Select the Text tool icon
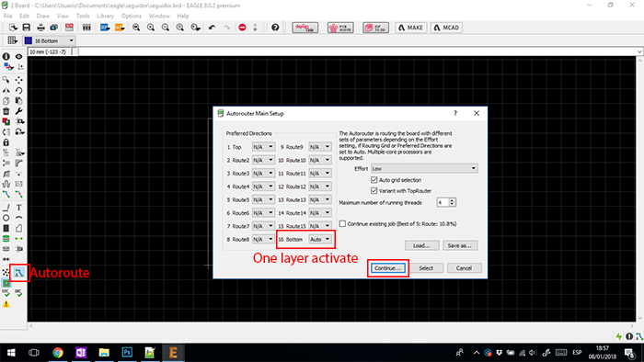The width and height of the screenshot is (644, 362). point(19,208)
